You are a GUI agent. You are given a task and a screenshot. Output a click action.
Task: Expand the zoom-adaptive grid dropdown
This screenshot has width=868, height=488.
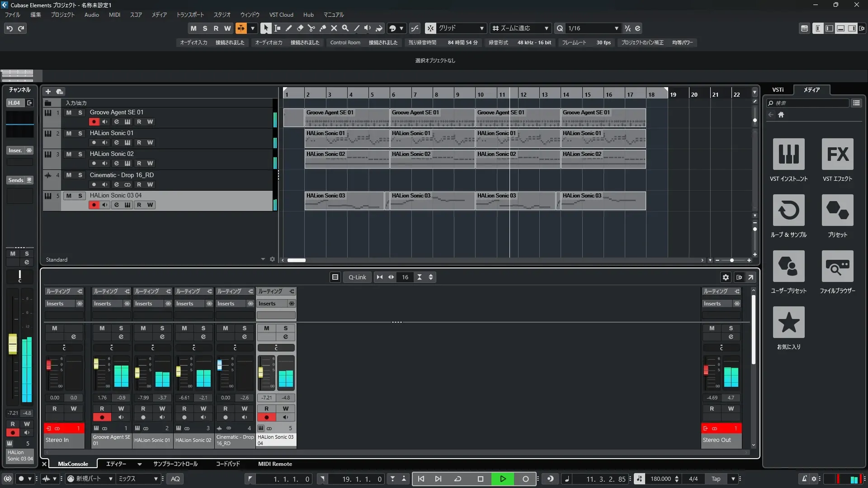(x=546, y=28)
